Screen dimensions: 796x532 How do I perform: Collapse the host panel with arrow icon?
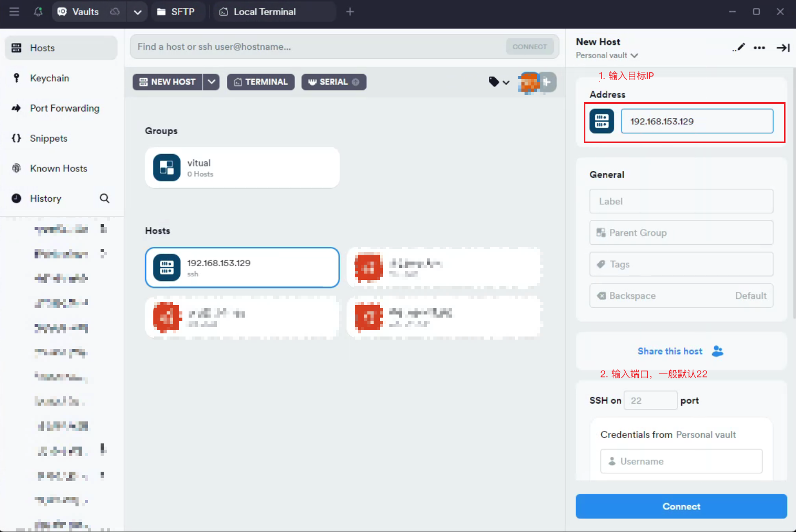point(783,48)
